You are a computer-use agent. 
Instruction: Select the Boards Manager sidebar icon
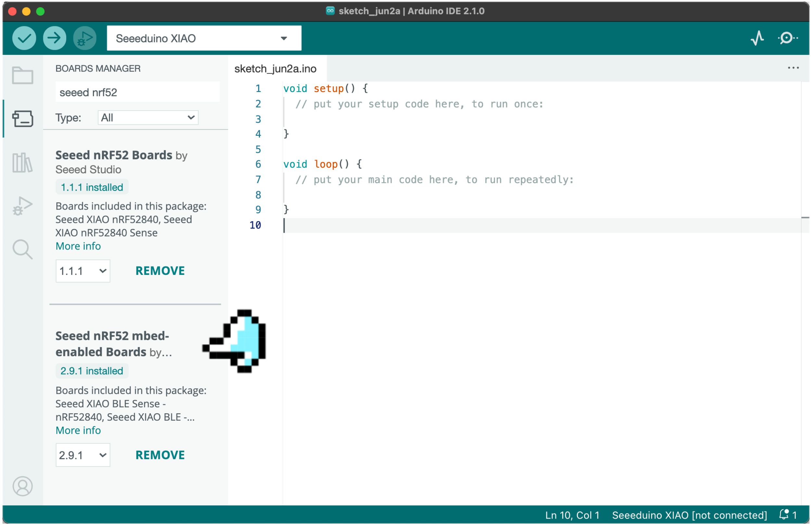click(22, 118)
